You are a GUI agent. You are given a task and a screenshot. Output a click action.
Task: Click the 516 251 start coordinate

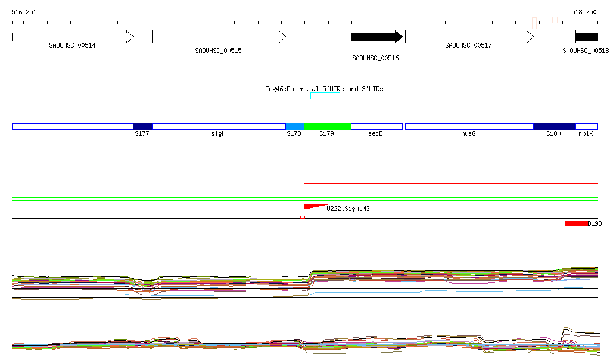pyautogui.click(x=24, y=12)
